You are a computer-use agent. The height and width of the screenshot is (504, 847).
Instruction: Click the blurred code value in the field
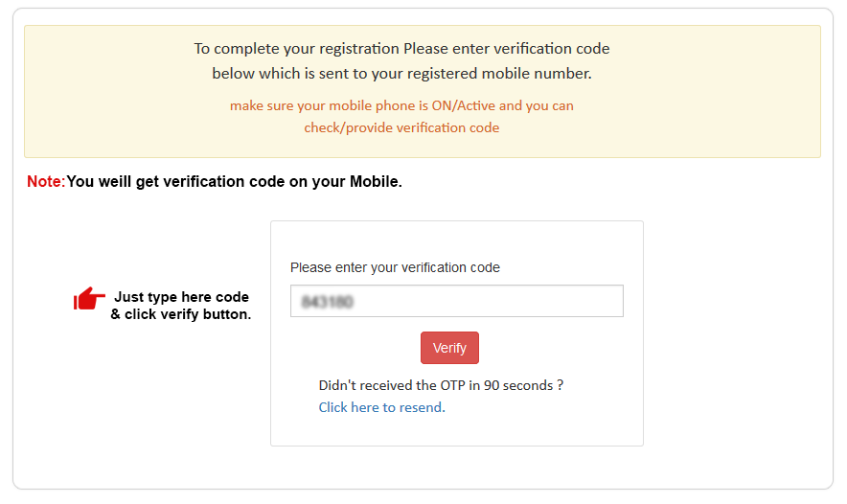[328, 302]
